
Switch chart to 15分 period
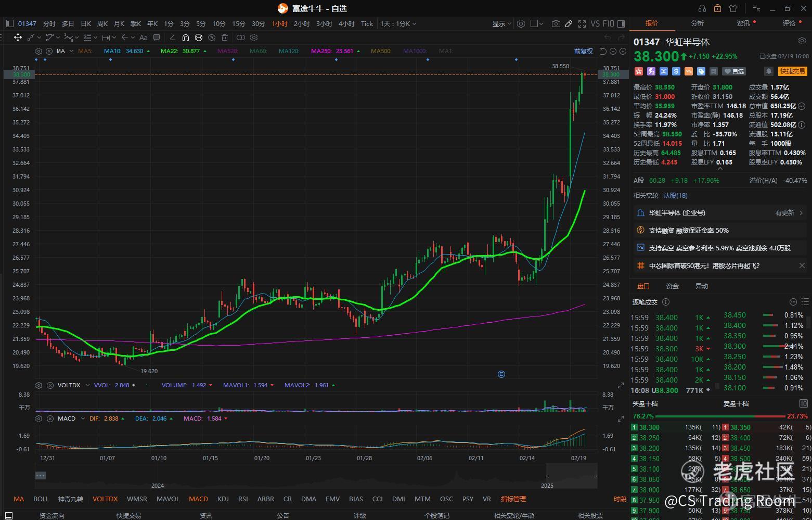pyautogui.click(x=239, y=23)
